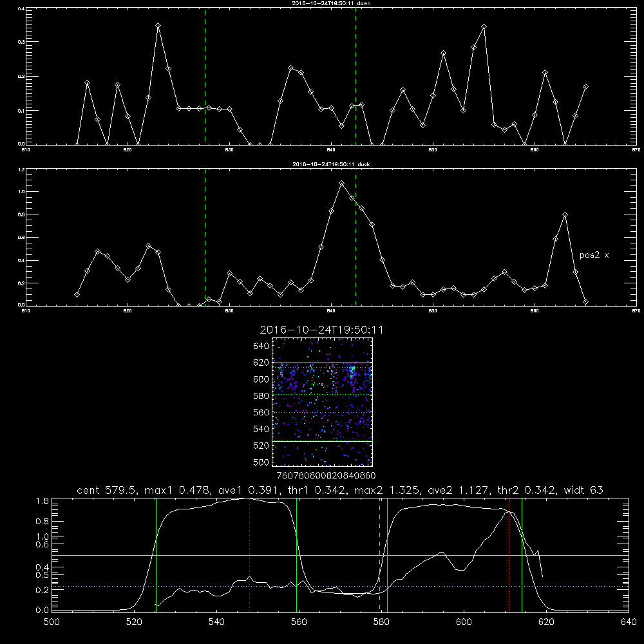Viewport: 644px width, 644px height.
Task: Click the "580" x-axis label of bottom plot
Action: coord(381,622)
